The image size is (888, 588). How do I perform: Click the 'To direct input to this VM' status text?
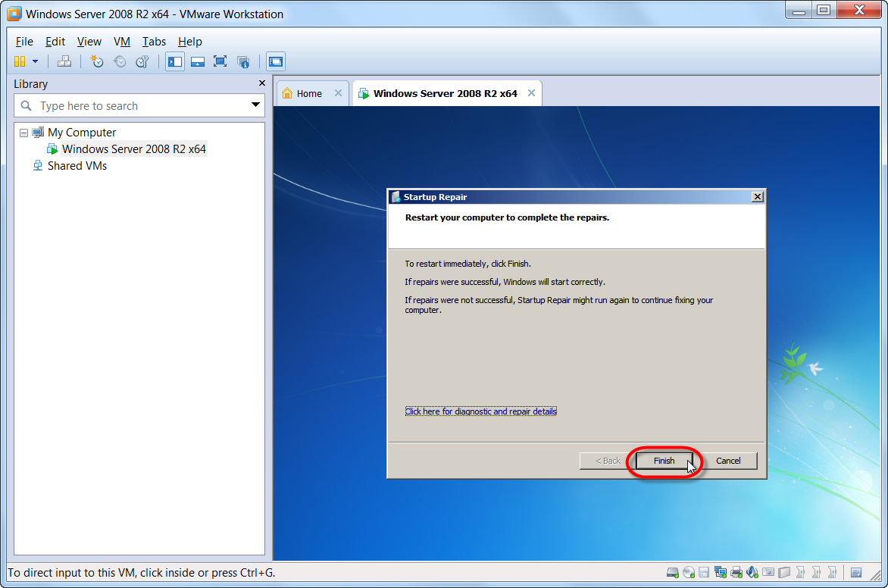[x=142, y=573]
